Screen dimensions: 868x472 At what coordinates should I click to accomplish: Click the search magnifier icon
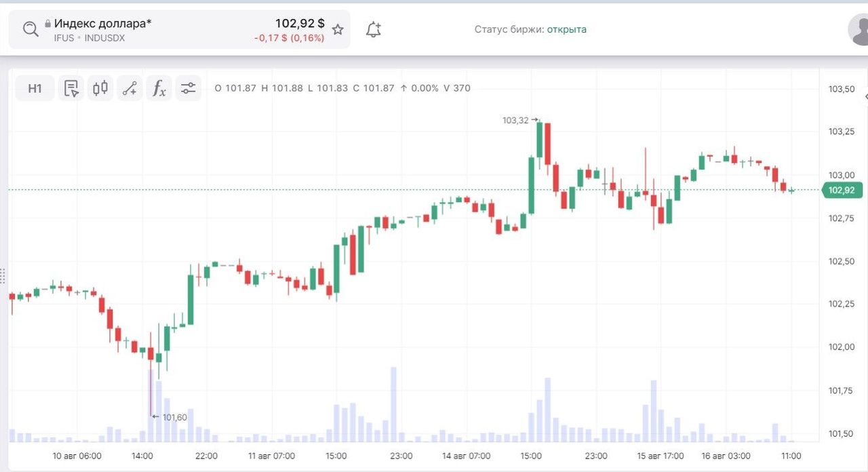(31, 29)
